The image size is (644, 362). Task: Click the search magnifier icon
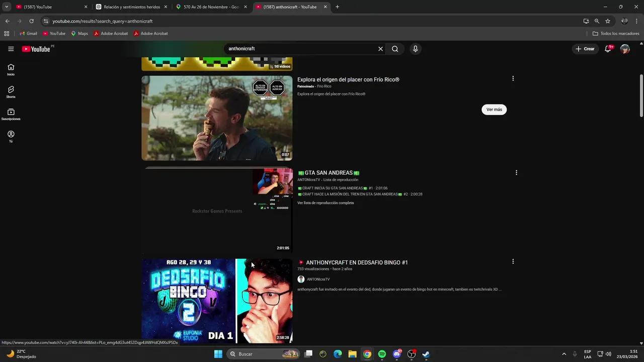point(395,49)
